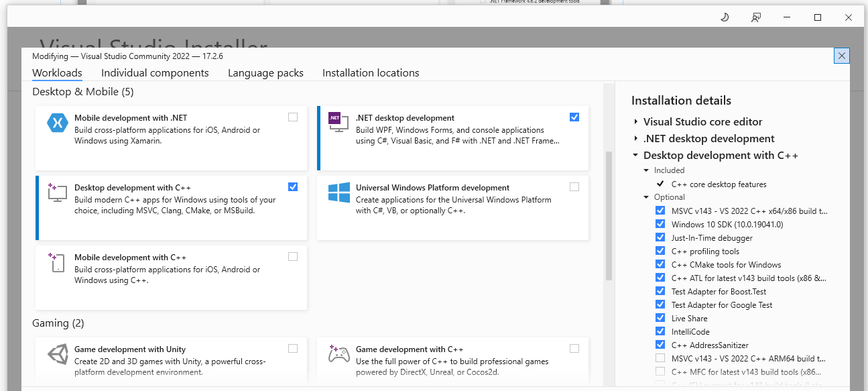
Task: Click the Universal Windows Platform logo icon
Action: [x=338, y=192]
